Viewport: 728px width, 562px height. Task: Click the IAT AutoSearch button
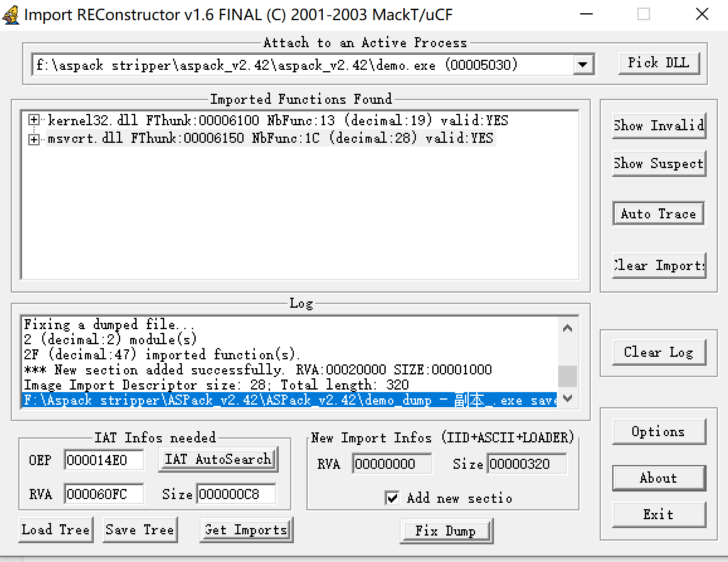click(x=218, y=459)
